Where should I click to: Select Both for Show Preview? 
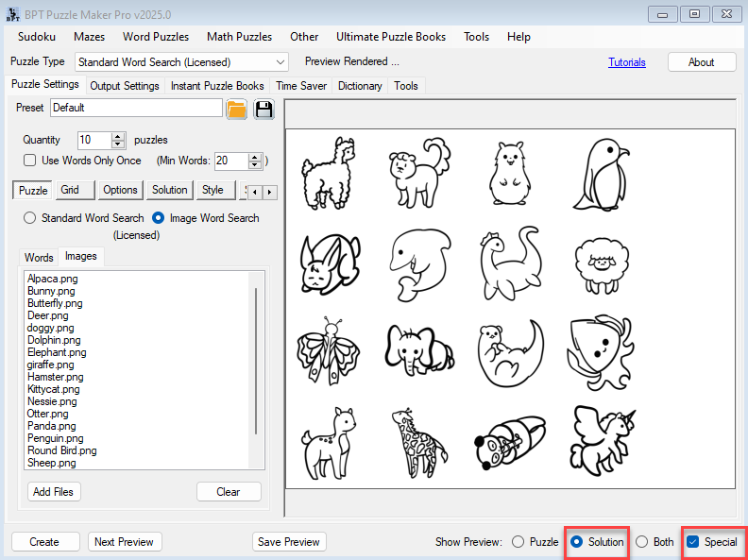[x=642, y=542]
